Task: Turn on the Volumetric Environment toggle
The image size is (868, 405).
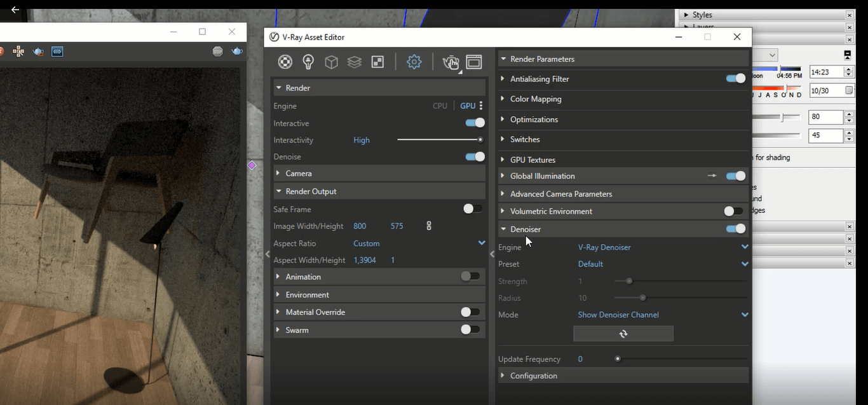Action: coord(733,211)
